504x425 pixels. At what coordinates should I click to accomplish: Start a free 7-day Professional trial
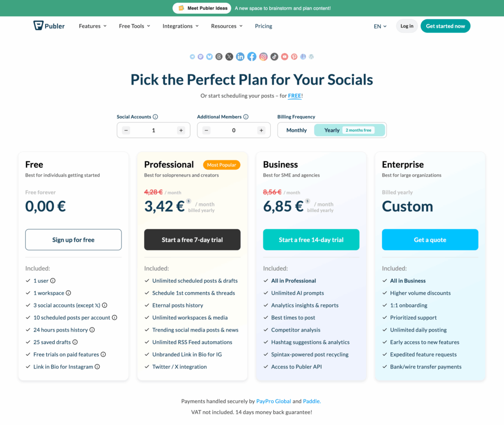click(x=192, y=240)
